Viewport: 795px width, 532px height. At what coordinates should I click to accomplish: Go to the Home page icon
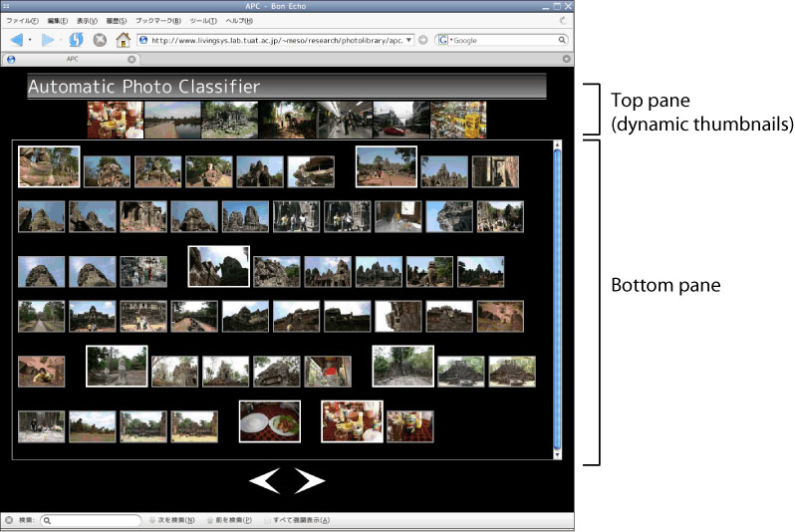[x=124, y=40]
